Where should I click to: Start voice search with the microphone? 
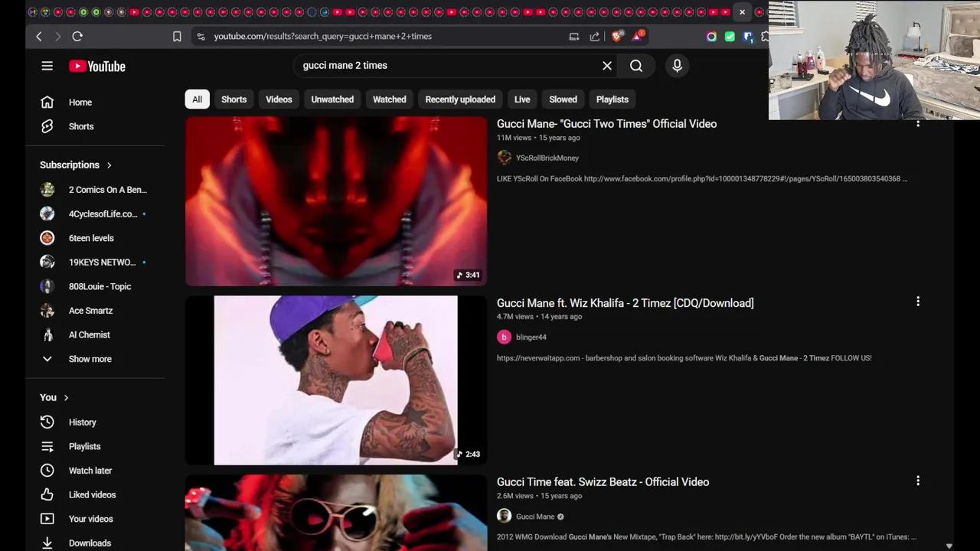(x=677, y=66)
